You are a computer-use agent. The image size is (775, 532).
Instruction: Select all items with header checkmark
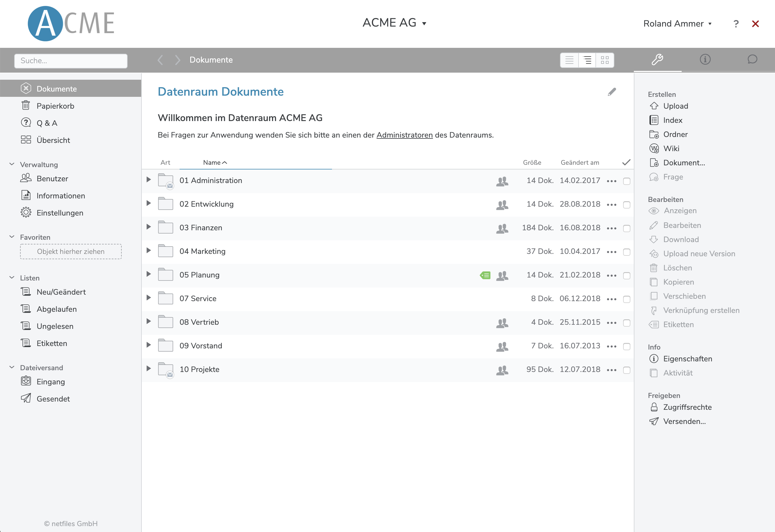pos(626,162)
